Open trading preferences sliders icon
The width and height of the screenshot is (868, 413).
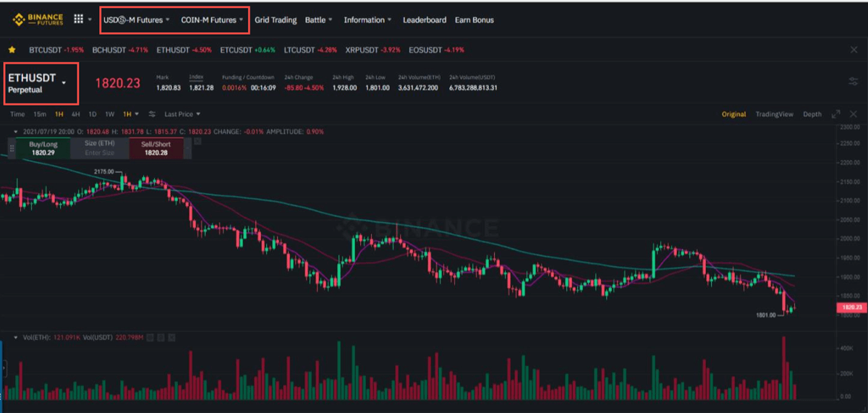pyautogui.click(x=853, y=82)
